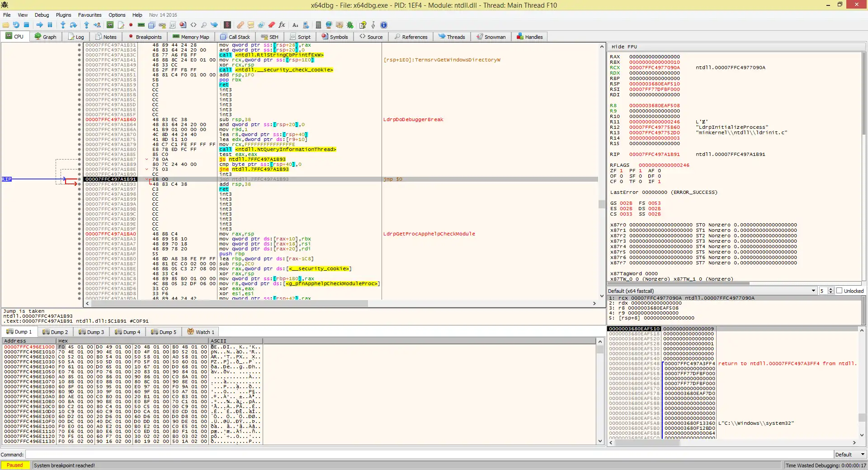This screenshot has width=868, height=470.
Task: Open the Calculator tool icon
Action: [318, 25]
